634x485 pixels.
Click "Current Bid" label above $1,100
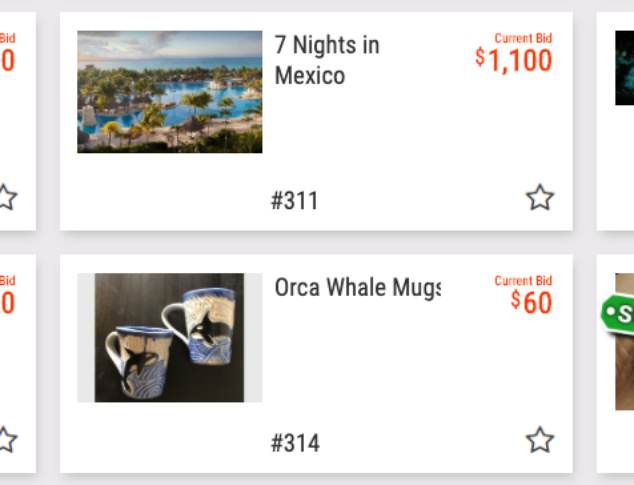523,38
